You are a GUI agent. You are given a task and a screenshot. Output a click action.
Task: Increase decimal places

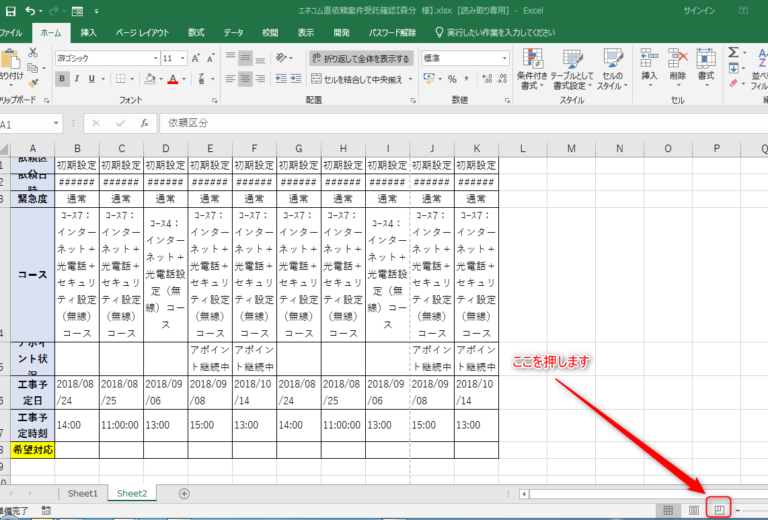pos(487,79)
